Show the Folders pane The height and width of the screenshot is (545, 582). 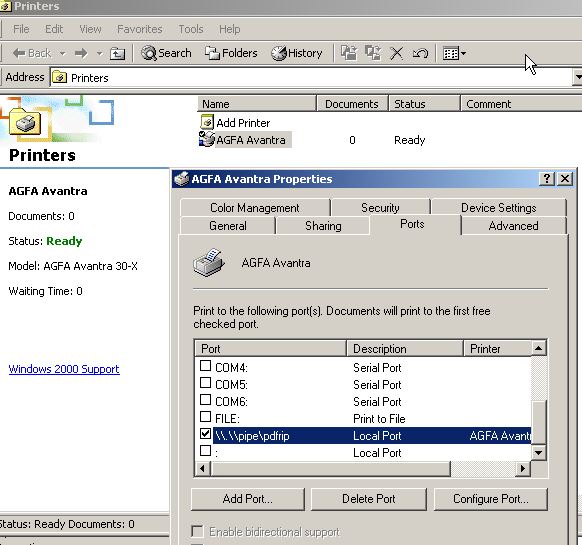[231, 53]
